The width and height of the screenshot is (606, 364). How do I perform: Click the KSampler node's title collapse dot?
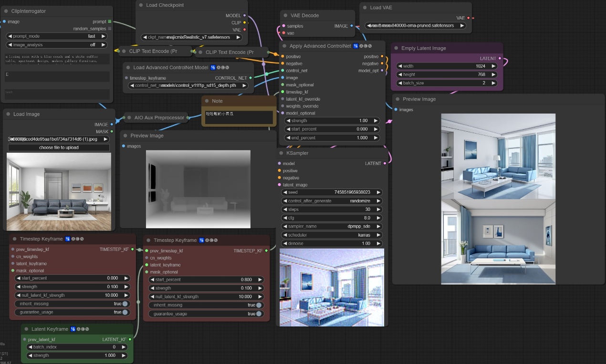(x=282, y=153)
